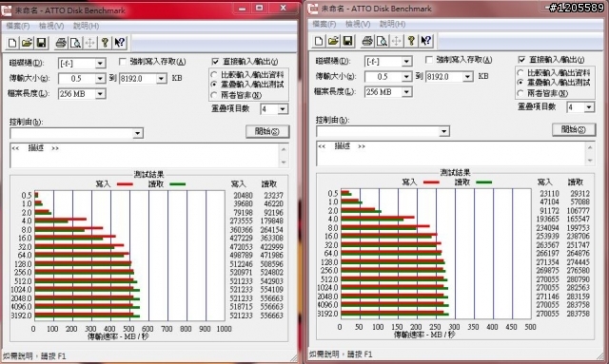Open 檢視(V) menu in right window
Image resolution: width=609 pixels, height=364 pixels.
pyautogui.click(x=358, y=24)
